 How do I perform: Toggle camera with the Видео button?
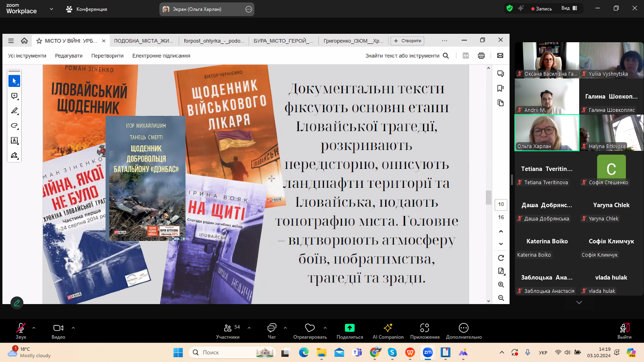coord(58,331)
